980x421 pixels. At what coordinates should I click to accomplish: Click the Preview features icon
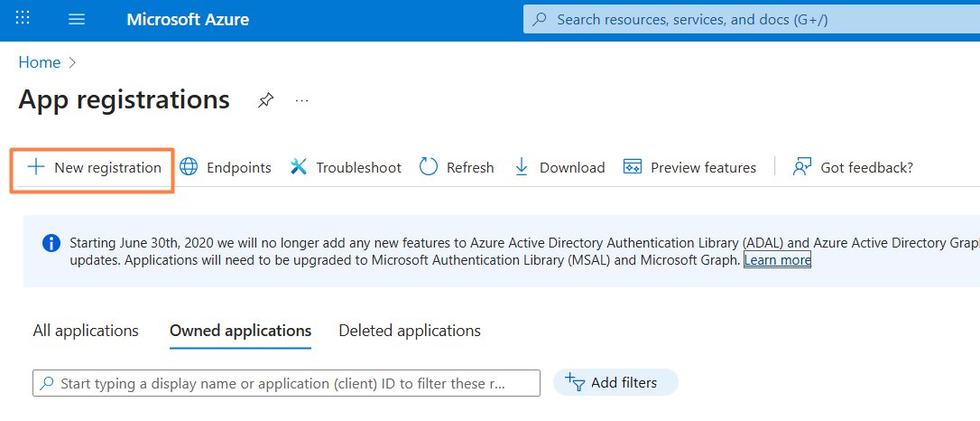[x=633, y=167]
